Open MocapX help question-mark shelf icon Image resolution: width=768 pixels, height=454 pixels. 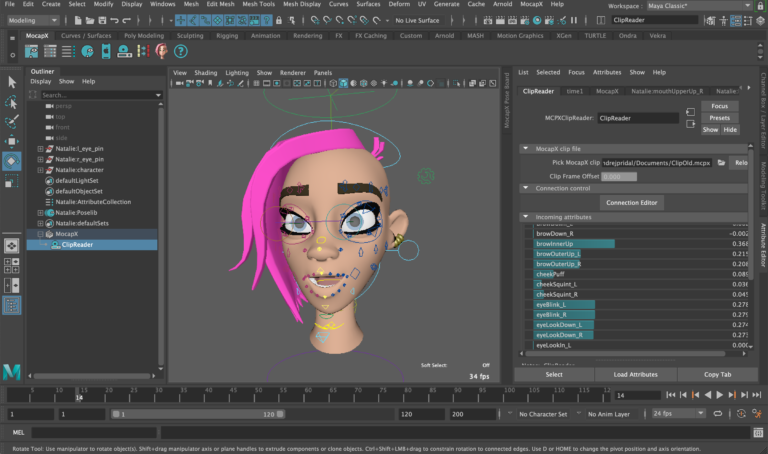coord(181,51)
